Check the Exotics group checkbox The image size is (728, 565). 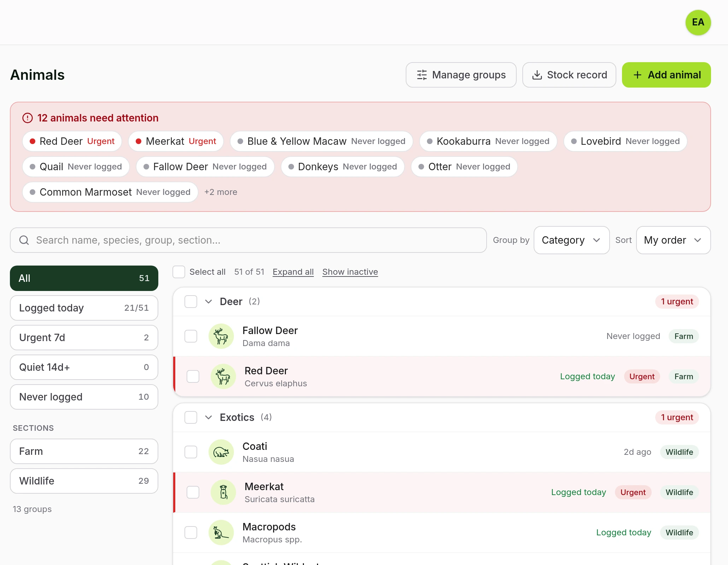191,417
